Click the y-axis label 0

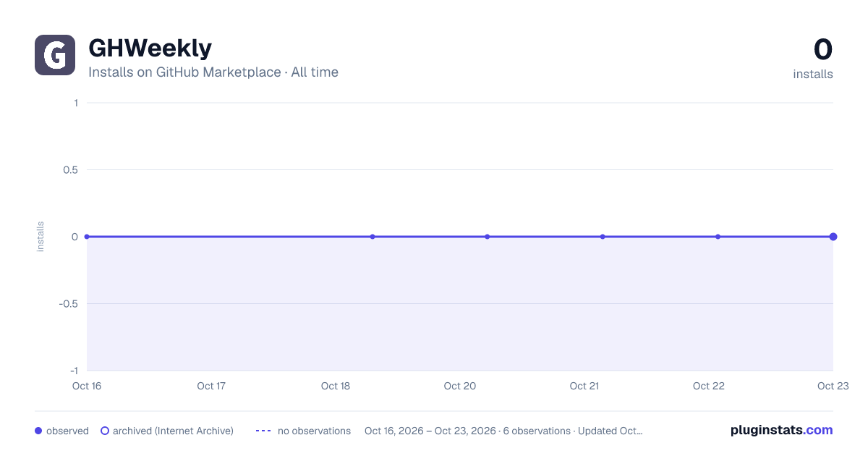(x=75, y=237)
